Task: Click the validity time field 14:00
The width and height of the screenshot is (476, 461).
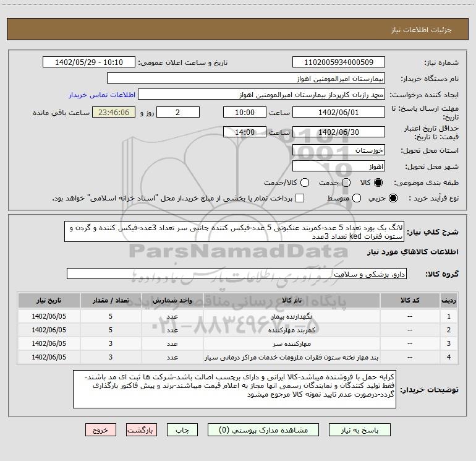Action: coord(245,132)
